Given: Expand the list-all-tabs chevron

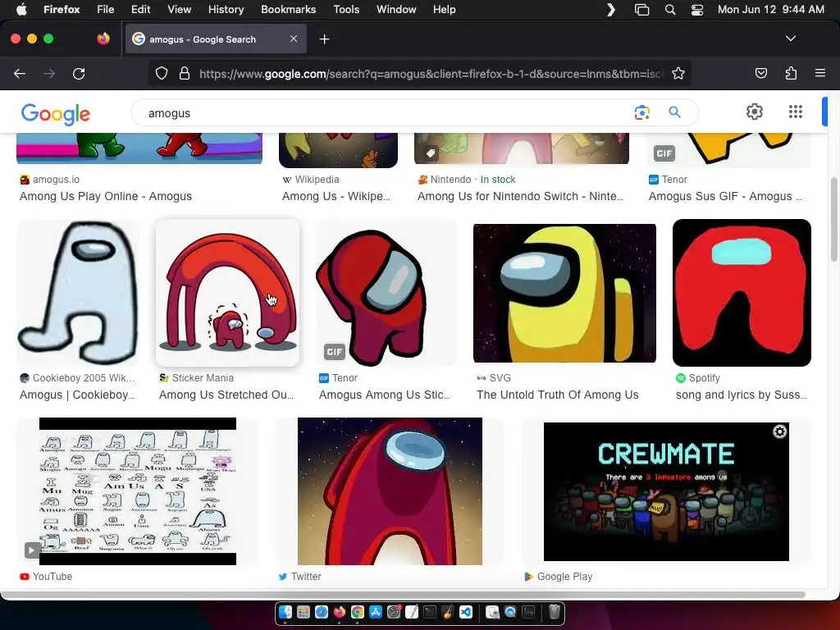Looking at the screenshot, I should (x=790, y=39).
